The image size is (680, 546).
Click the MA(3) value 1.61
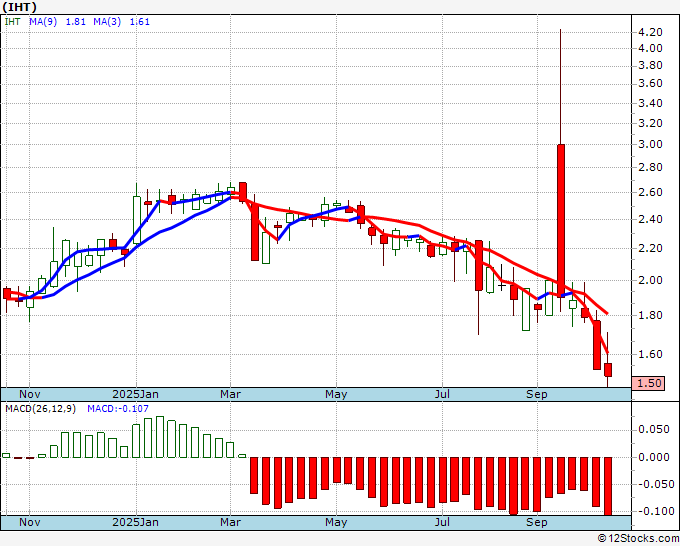coord(140,22)
